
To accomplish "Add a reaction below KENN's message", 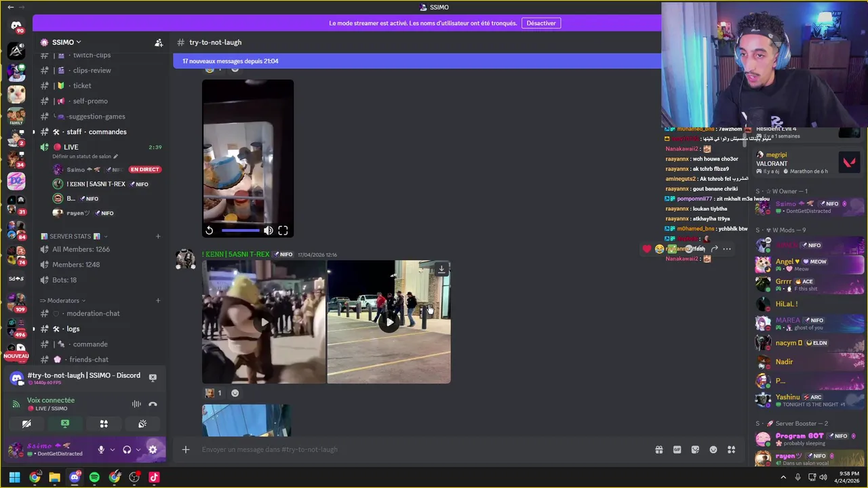I will coord(235,393).
